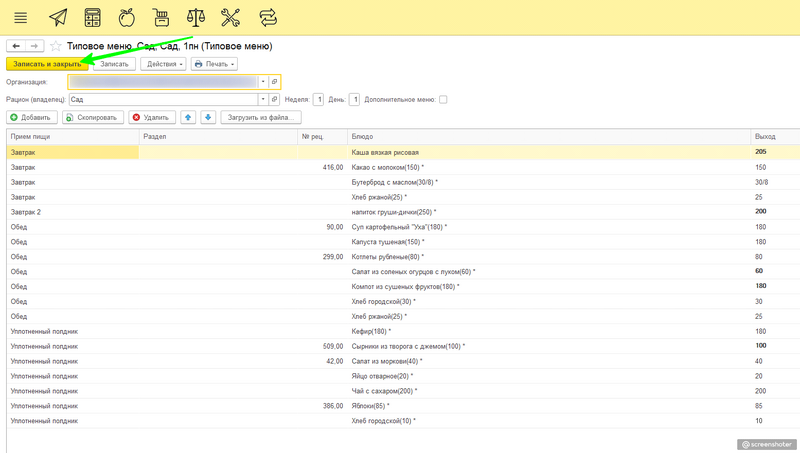Select the Кефир(180) dish row

[x=371, y=331]
